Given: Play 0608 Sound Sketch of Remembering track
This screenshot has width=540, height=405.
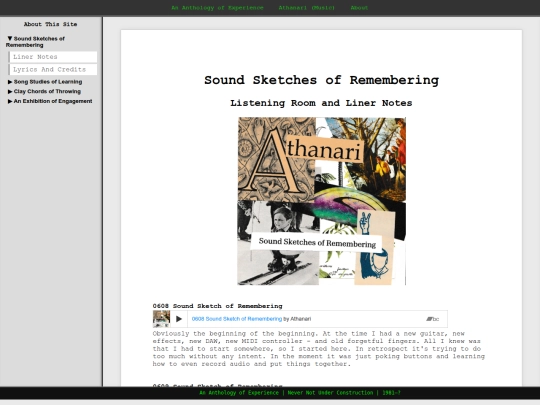Looking at the screenshot, I should (179, 319).
